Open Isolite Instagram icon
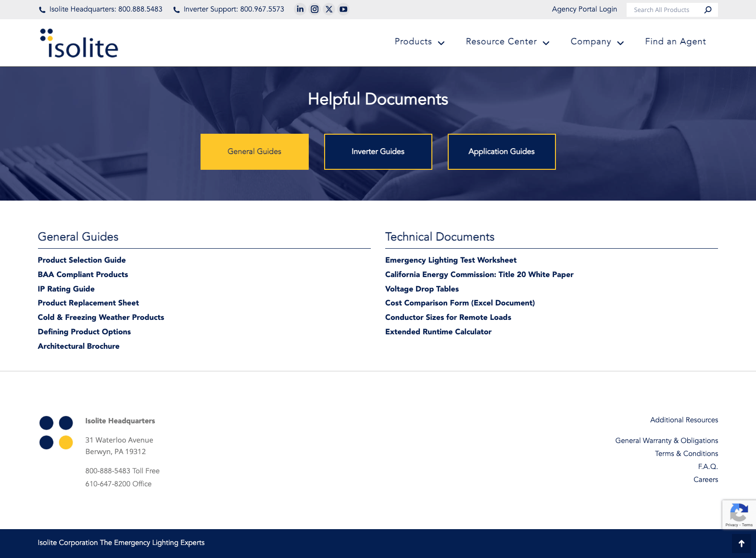Viewport: 756px width, 558px height. [x=315, y=9]
